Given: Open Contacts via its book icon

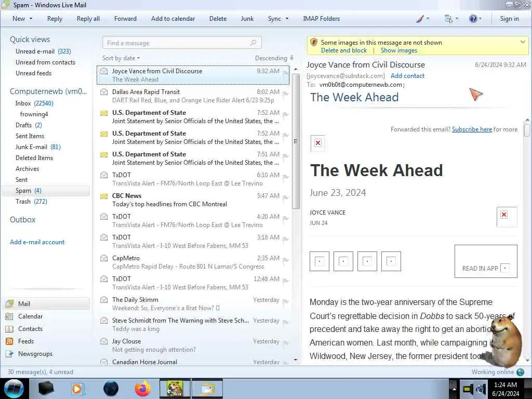Looking at the screenshot, I should pos(9,329).
